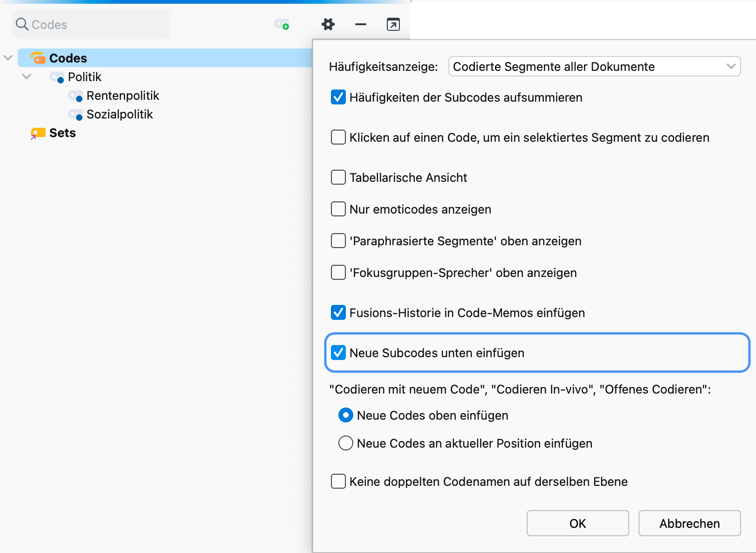
Task: Enable Keine doppelten Codenamen auf derselben Ebene
Action: [338, 481]
